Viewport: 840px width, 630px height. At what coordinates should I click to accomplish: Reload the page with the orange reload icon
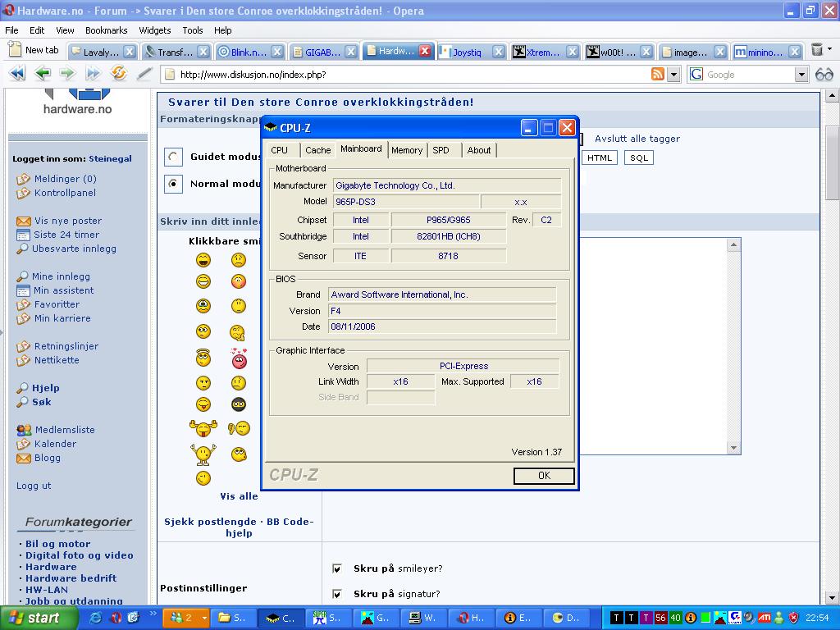tap(118, 73)
